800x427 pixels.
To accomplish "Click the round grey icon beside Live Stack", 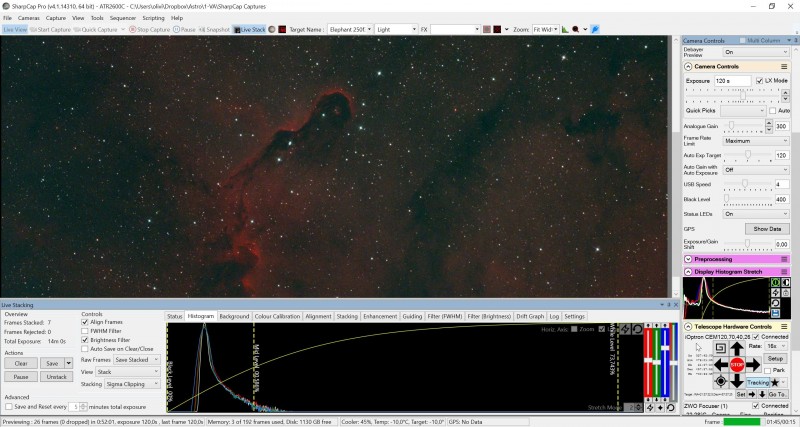I will coord(272,30).
